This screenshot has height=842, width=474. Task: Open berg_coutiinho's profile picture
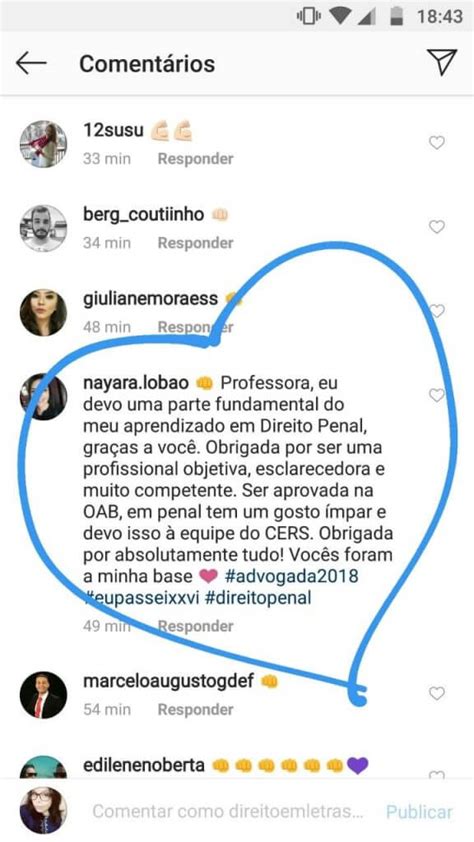pos(43,228)
